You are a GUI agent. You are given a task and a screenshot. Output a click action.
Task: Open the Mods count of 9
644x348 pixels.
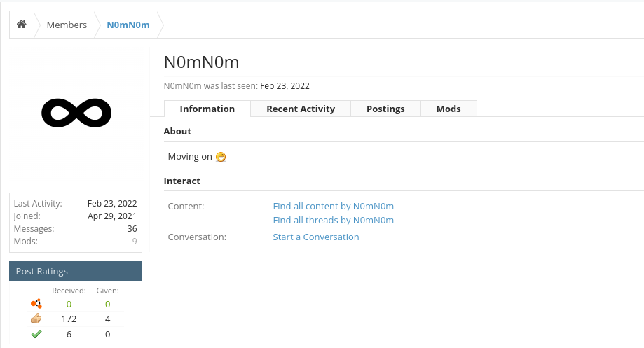tap(135, 242)
